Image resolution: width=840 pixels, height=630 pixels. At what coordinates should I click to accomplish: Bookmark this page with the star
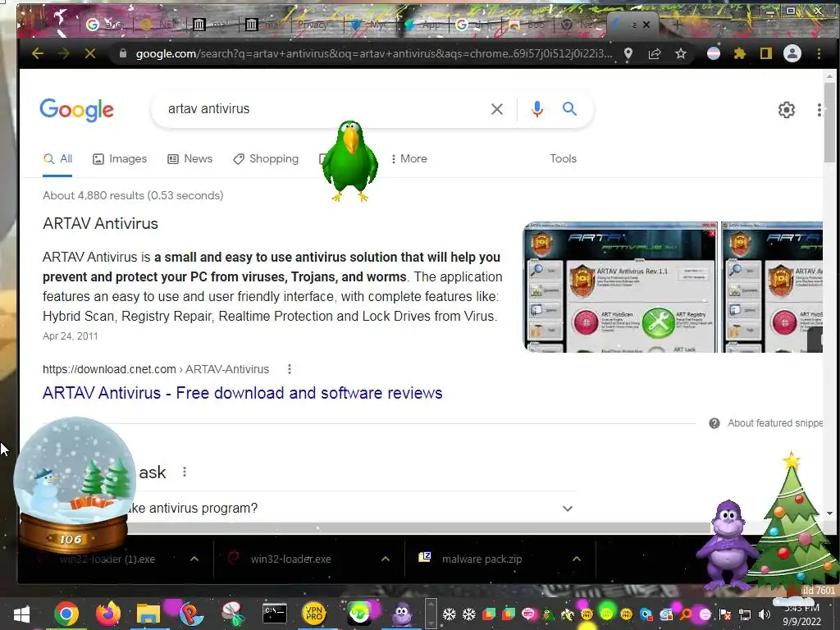(680, 53)
